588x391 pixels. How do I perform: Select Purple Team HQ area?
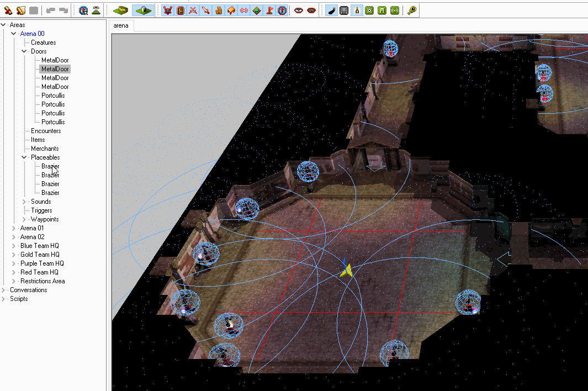click(x=42, y=263)
